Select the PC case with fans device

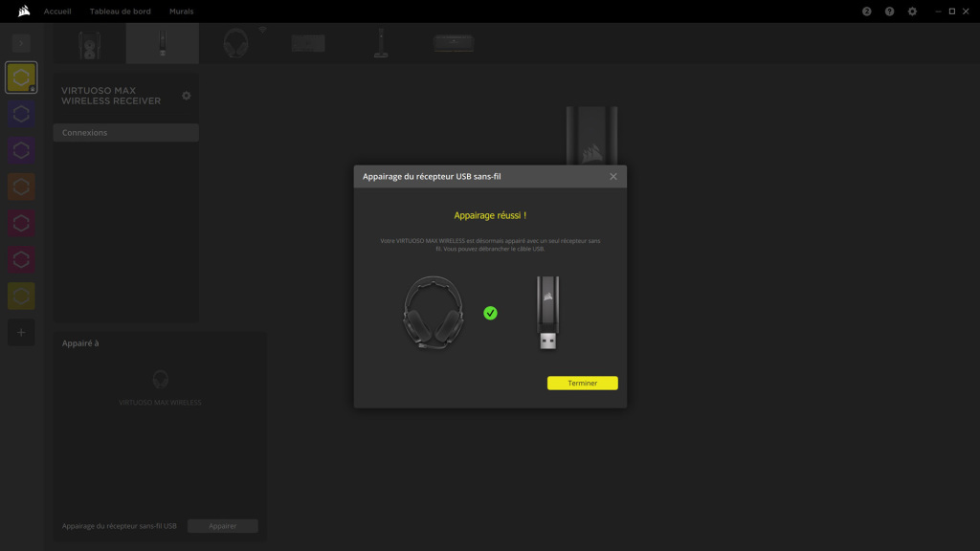click(89, 44)
